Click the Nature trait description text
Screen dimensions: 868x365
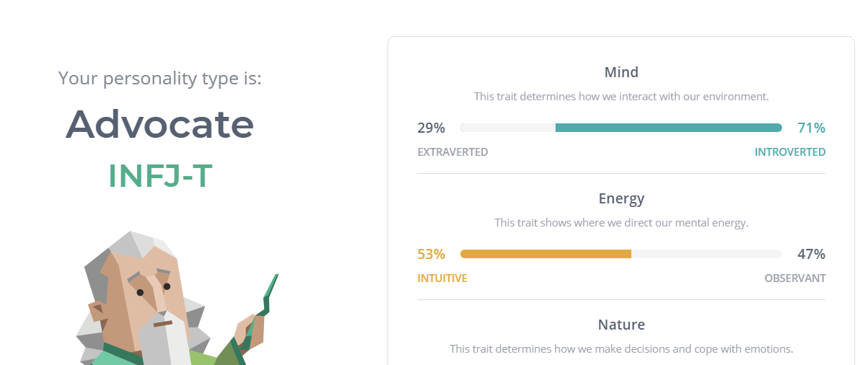[x=621, y=348]
